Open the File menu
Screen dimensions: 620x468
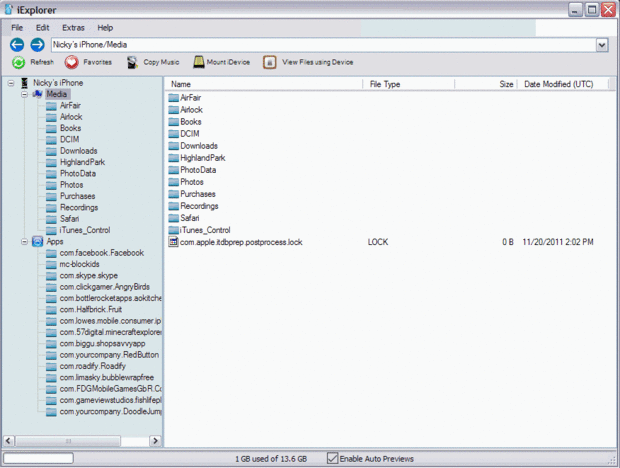point(17,28)
